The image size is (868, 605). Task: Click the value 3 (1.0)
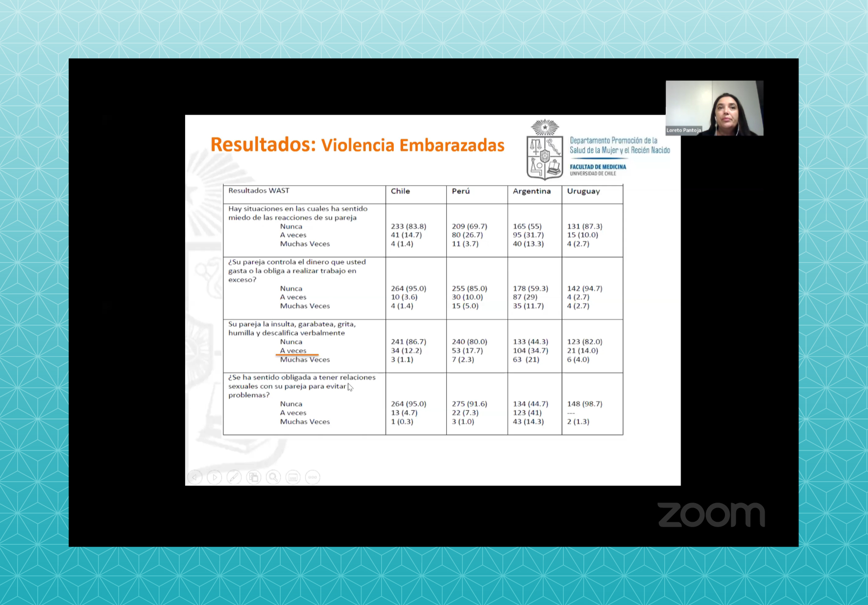[463, 422]
